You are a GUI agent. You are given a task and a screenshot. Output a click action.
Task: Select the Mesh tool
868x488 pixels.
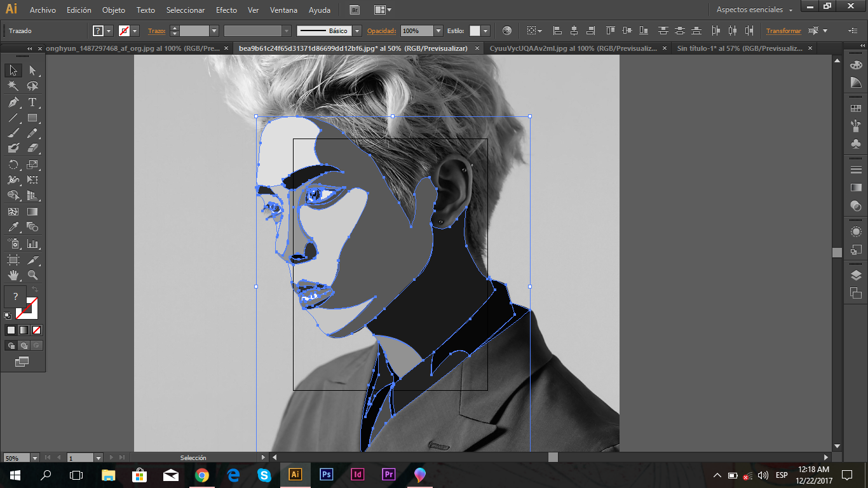pyautogui.click(x=13, y=212)
